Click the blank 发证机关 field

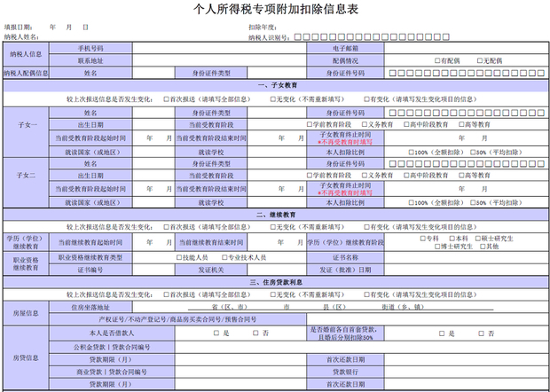pos(277,270)
